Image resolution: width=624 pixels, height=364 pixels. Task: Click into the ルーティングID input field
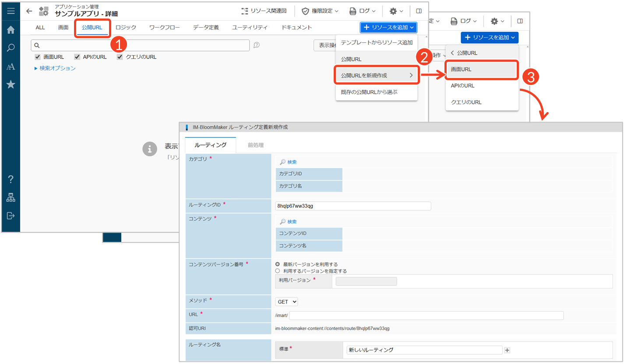[353, 206]
